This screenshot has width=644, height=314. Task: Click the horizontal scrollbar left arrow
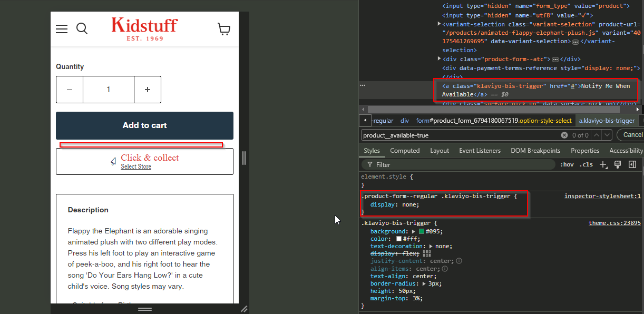363,109
